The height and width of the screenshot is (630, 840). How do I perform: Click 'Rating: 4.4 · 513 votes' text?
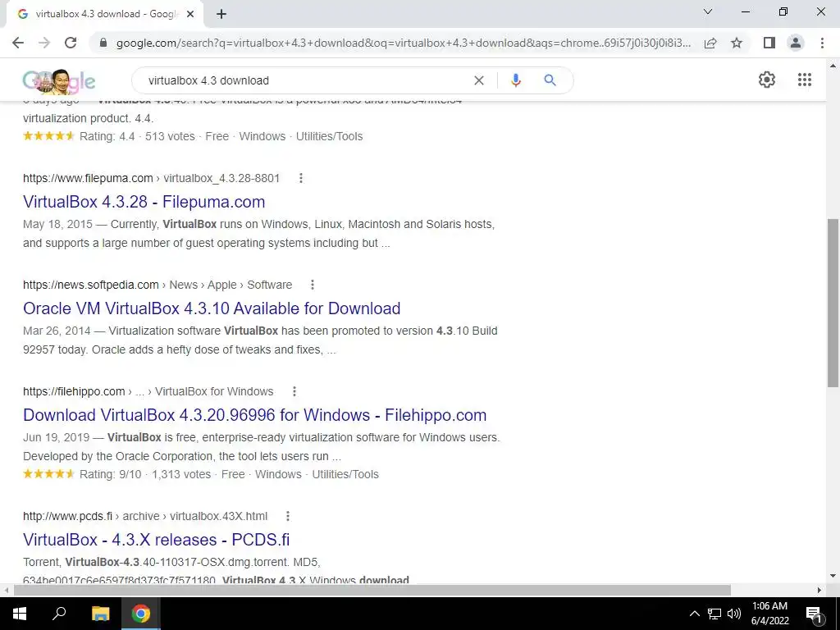point(137,136)
